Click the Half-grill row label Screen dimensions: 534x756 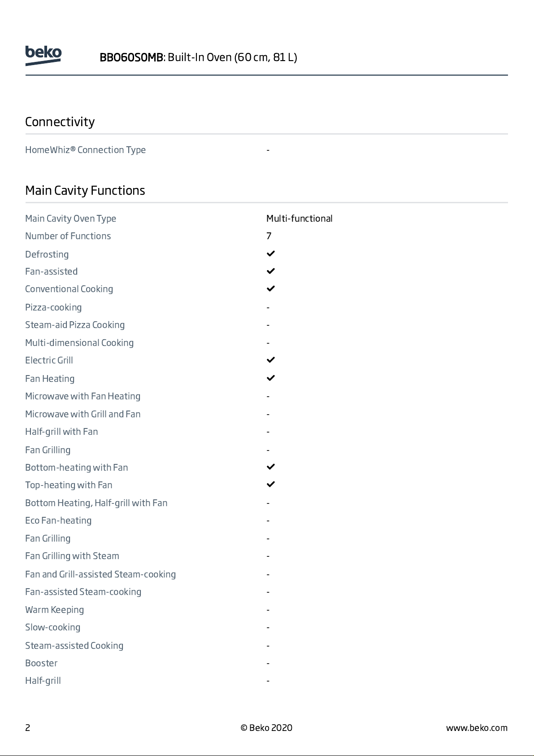[x=43, y=681]
